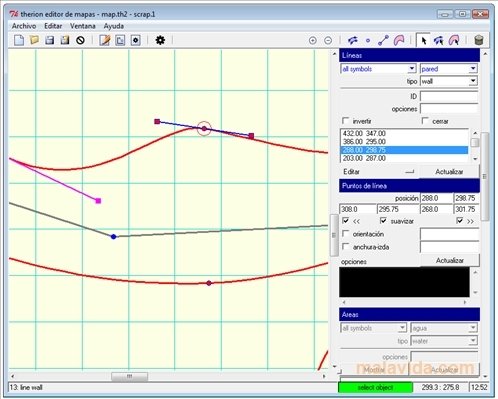Open the tipo wall dropdown
The height and width of the screenshot is (399, 498).
coord(473,81)
